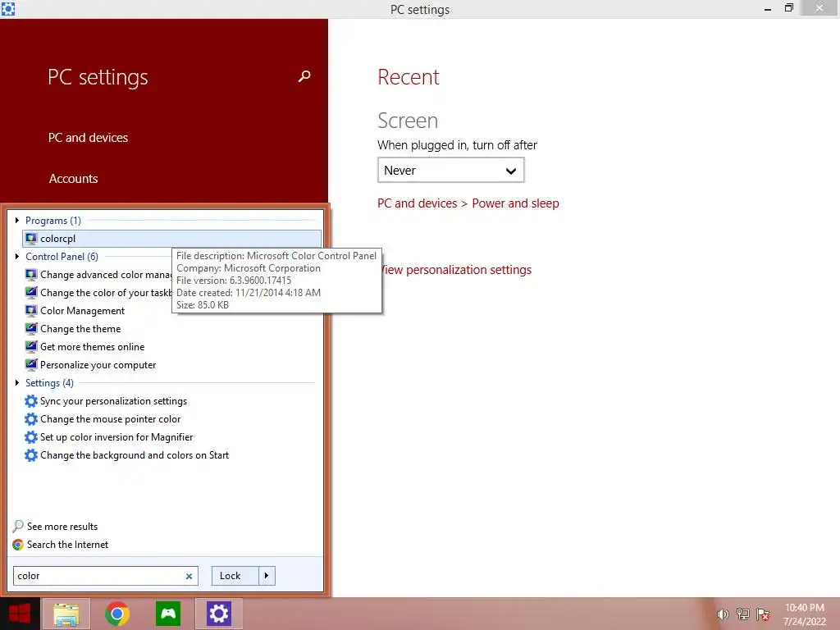Click the Lock button
Viewport: 840px width, 630px height.
(235, 576)
